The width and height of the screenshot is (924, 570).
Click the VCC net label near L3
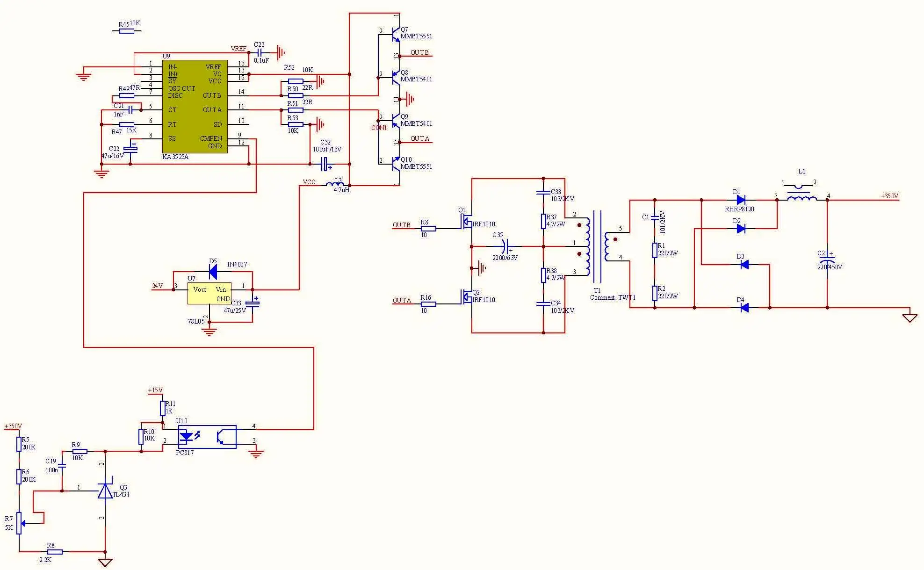coord(309,182)
